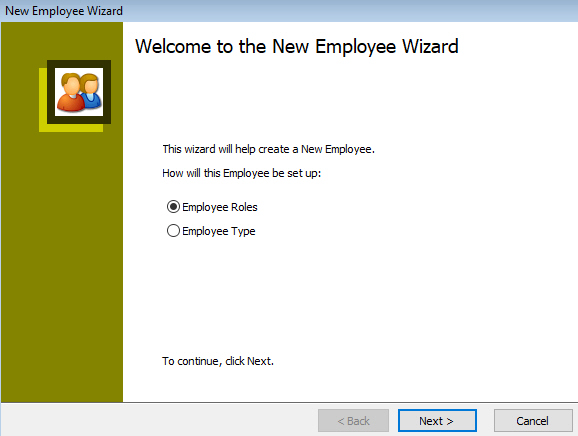Click the Employee Roles label text
The image size is (578, 436).
tap(220, 207)
